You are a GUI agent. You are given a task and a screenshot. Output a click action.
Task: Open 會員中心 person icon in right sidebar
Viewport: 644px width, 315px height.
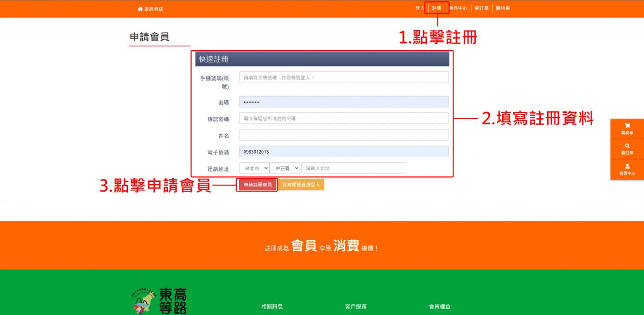(627, 166)
